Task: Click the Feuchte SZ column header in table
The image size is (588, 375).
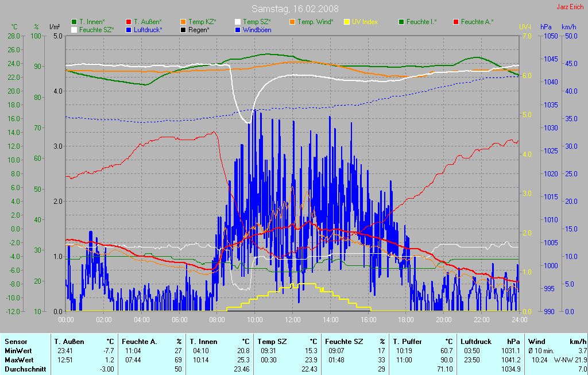Action: 345,342
